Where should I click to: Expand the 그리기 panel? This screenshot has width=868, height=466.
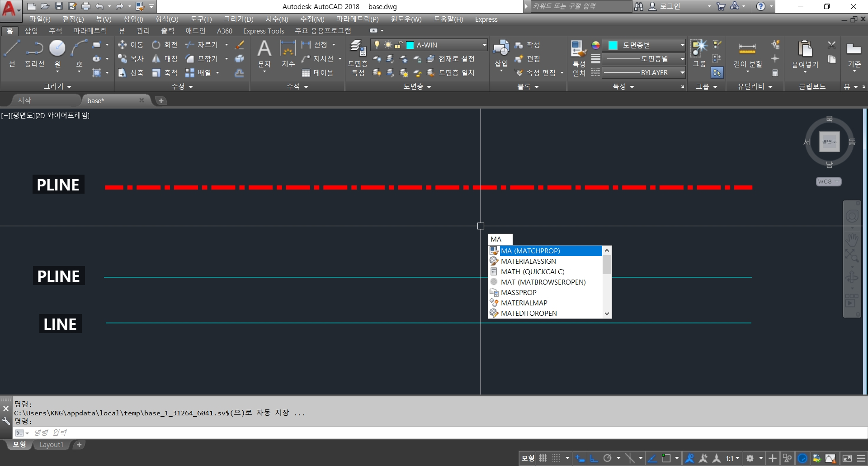coord(57,86)
